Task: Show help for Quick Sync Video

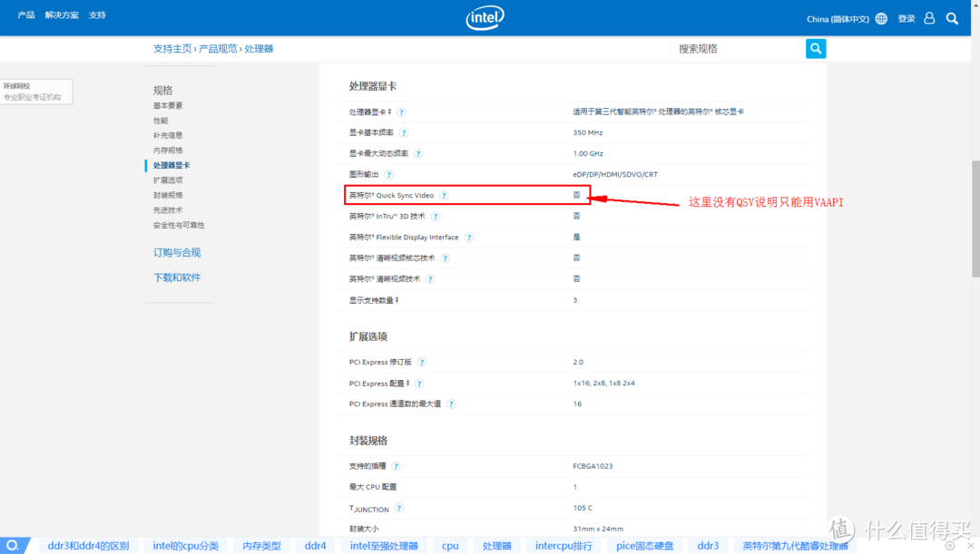Action: pyautogui.click(x=444, y=196)
